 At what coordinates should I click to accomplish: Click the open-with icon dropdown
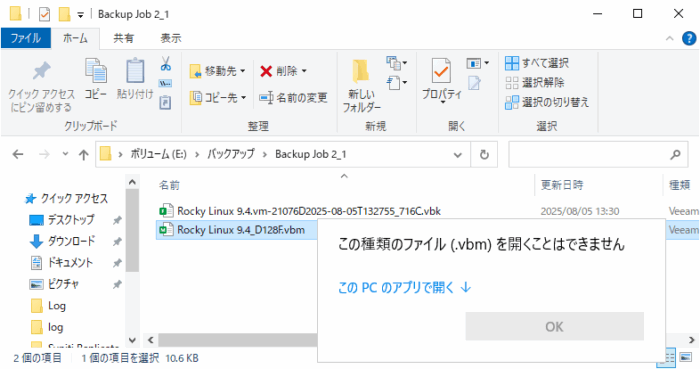tap(477, 63)
